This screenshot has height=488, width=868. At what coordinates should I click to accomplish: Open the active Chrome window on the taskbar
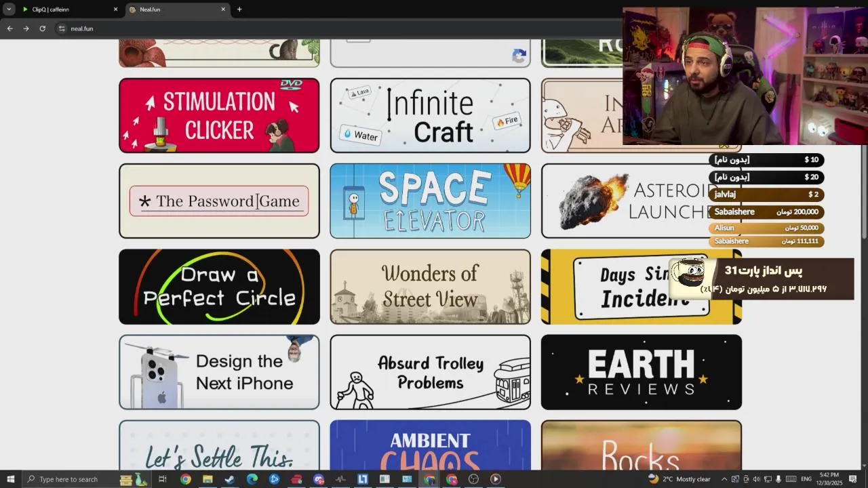pyautogui.click(x=429, y=479)
